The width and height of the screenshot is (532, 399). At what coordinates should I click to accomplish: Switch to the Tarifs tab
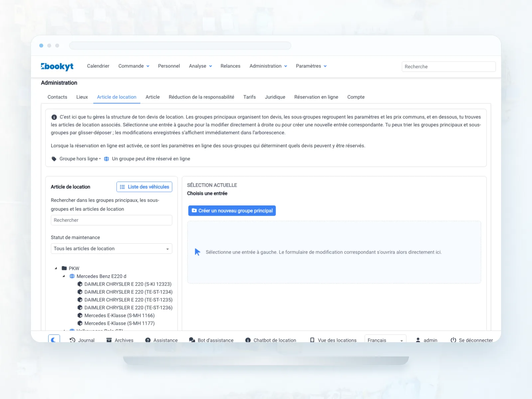click(x=249, y=97)
